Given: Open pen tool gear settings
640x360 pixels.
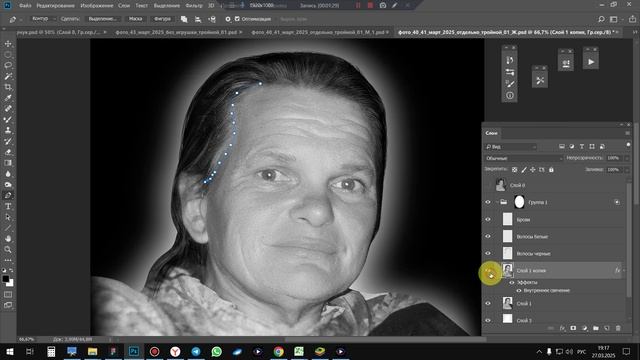Looking at the screenshot, I should 228,19.
